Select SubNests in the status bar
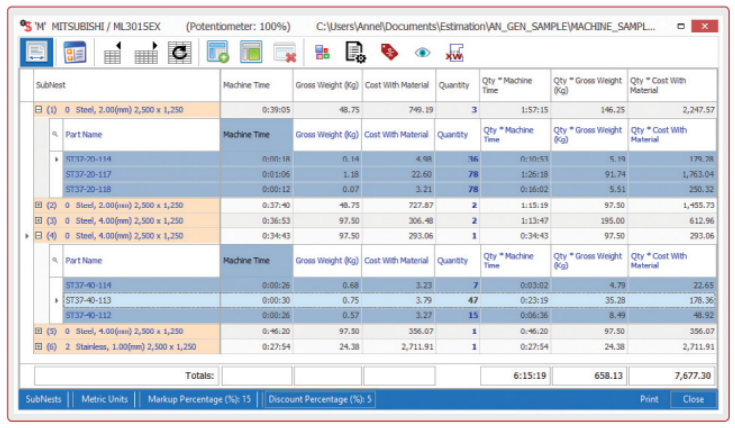Image resolution: width=735 pixels, height=428 pixels. (45, 399)
